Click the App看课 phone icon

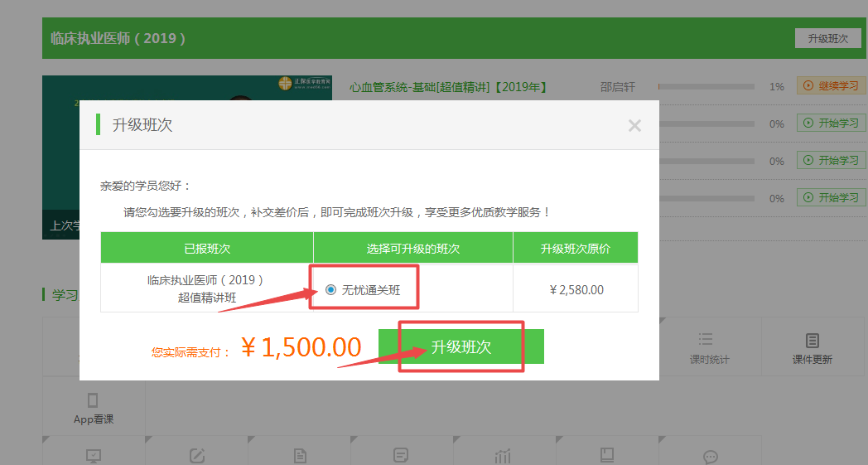pyautogui.click(x=93, y=400)
